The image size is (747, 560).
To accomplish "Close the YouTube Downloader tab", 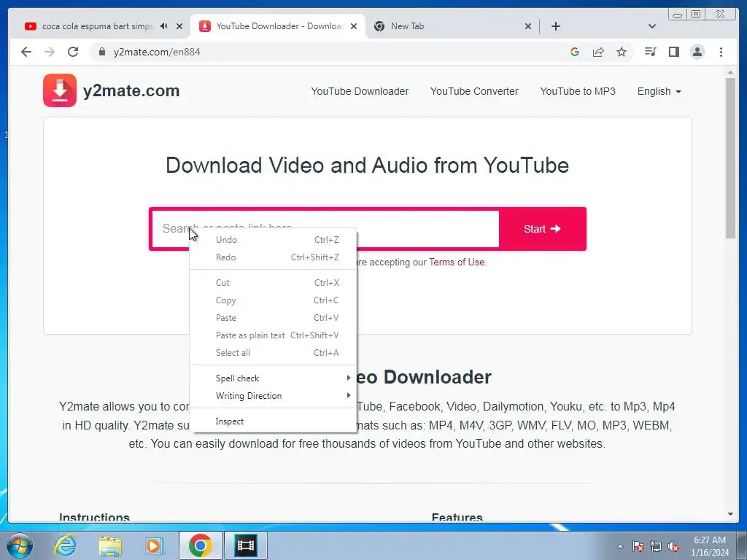I will pos(354,26).
